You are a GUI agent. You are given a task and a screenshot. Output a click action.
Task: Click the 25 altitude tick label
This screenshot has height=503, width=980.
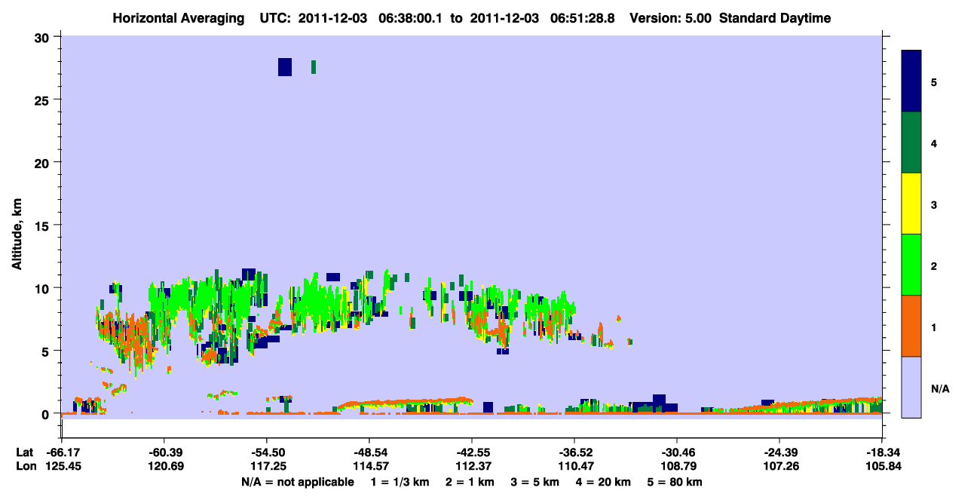(x=43, y=100)
